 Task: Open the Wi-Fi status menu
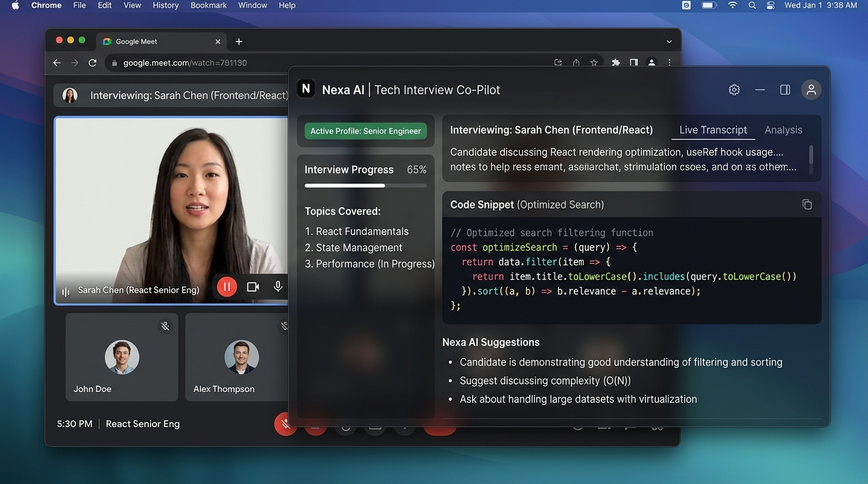coord(732,5)
